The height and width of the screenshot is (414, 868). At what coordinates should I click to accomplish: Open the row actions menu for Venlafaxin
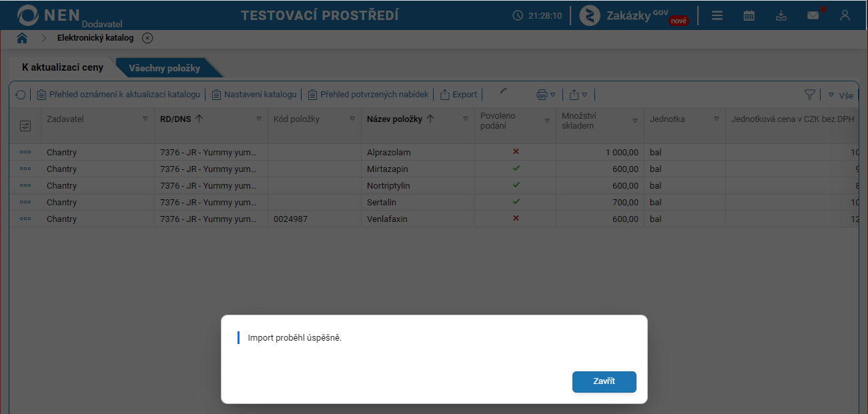(x=25, y=219)
